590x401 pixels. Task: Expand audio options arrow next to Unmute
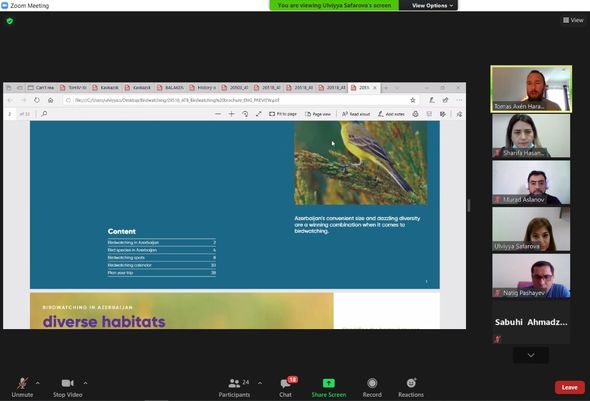38,383
